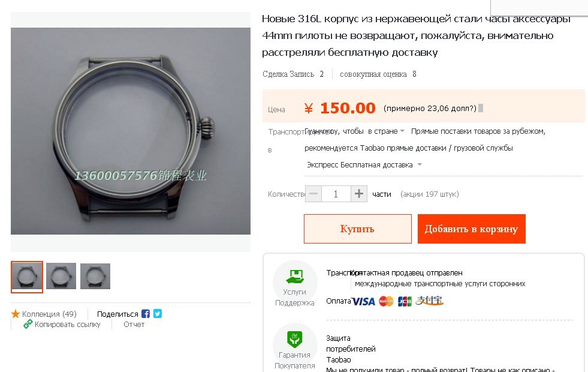Click the Отчет report link

pyautogui.click(x=134, y=325)
